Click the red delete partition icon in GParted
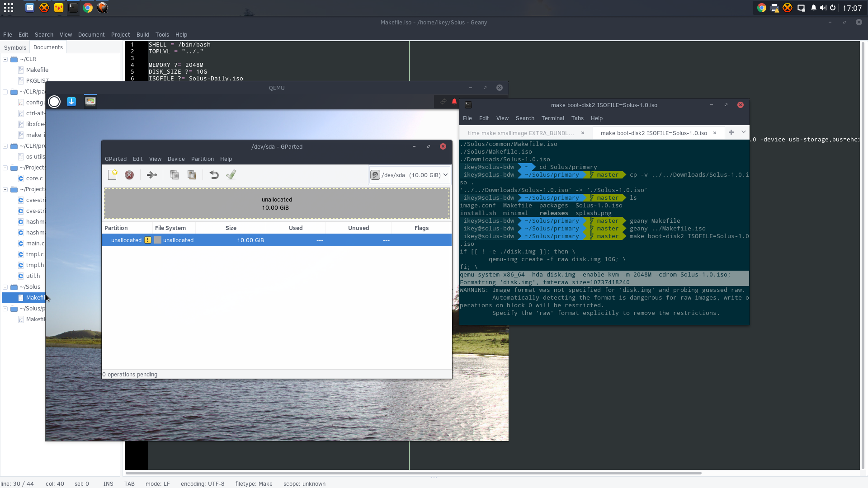The image size is (868, 488). (x=129, y=175)
